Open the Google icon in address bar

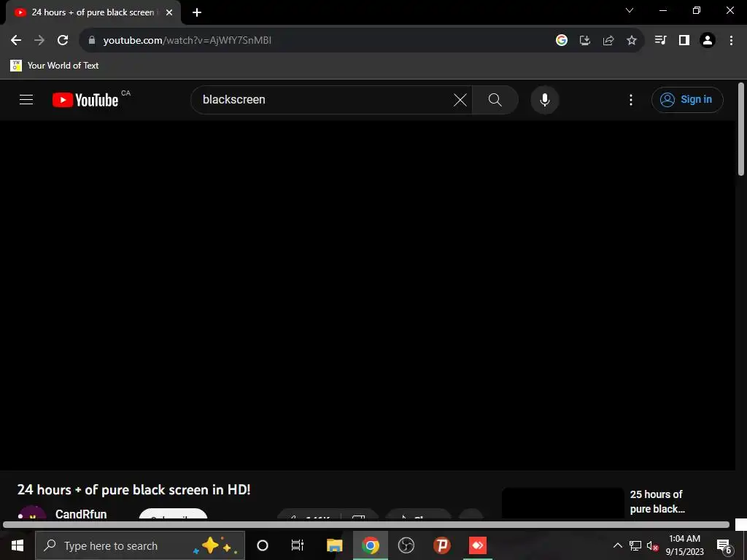point(561,41)
